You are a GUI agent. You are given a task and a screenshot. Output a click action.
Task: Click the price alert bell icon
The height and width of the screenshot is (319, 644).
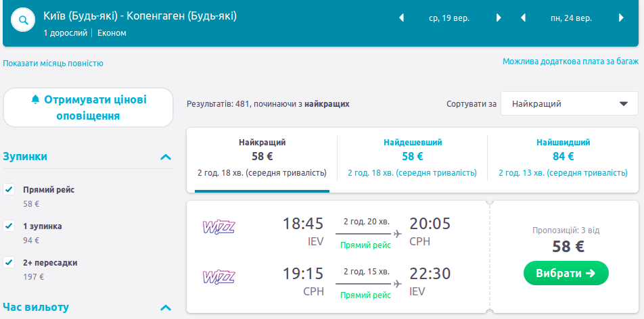tap(36, 100)
